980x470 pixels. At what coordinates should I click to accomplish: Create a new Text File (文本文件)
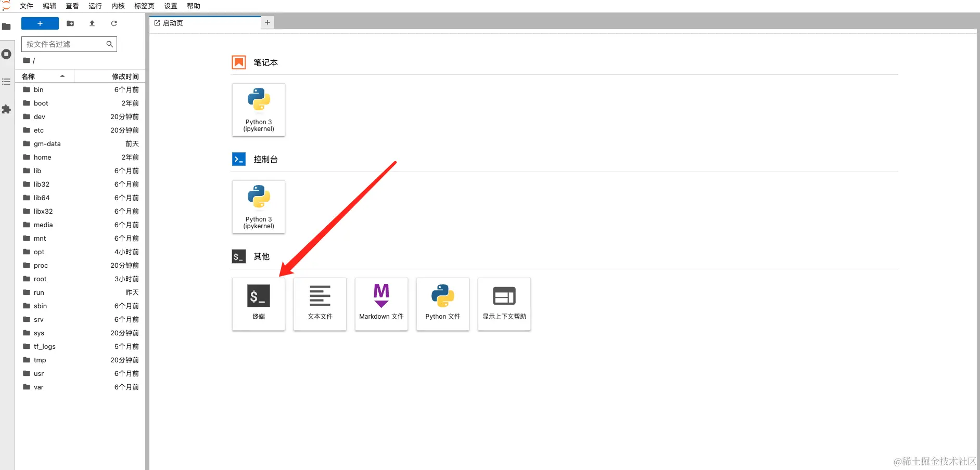[x=320, y=304]
